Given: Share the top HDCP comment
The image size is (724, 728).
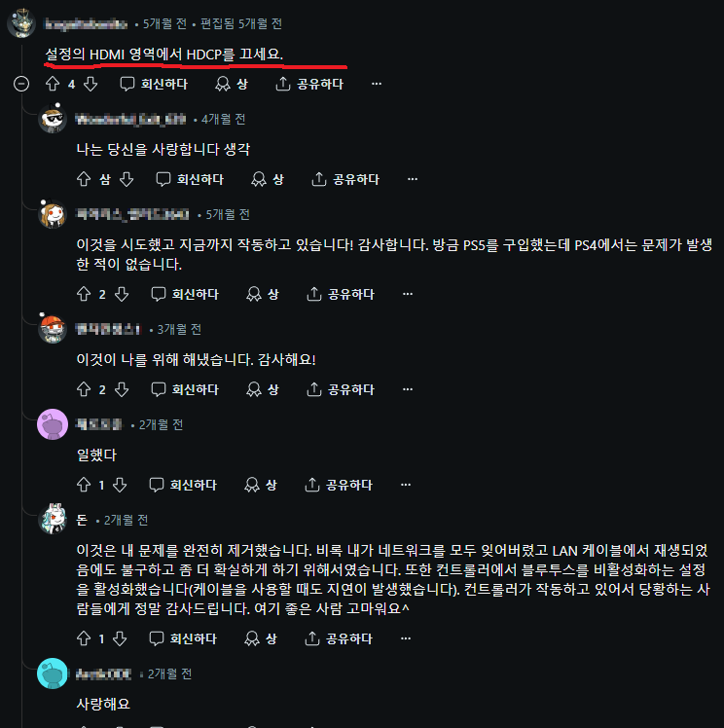Looking at the screenshot, I should 309,84.
